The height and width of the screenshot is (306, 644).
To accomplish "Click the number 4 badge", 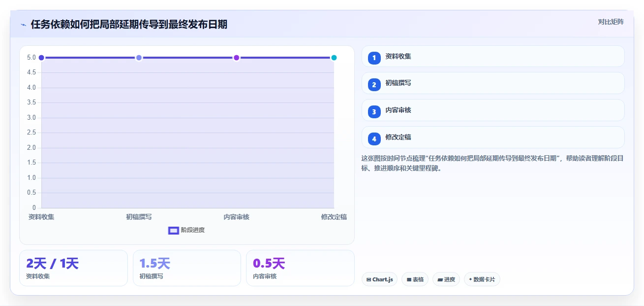I will pyautogui.click(x=374, y=139).
